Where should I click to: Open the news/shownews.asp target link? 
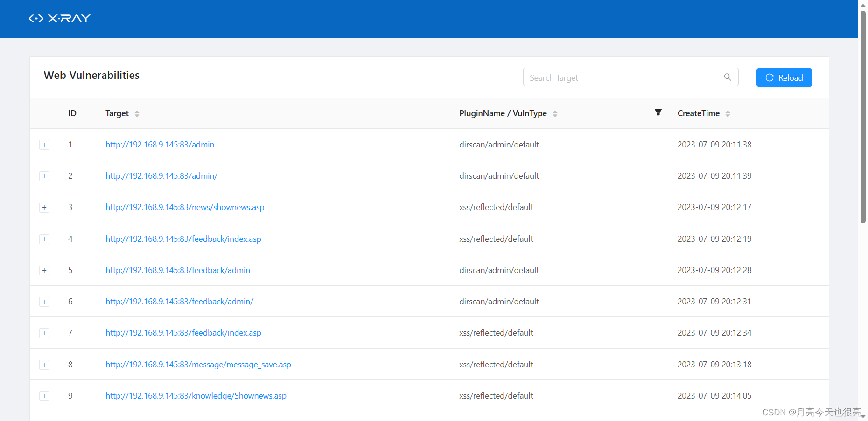tap(185, 207)
